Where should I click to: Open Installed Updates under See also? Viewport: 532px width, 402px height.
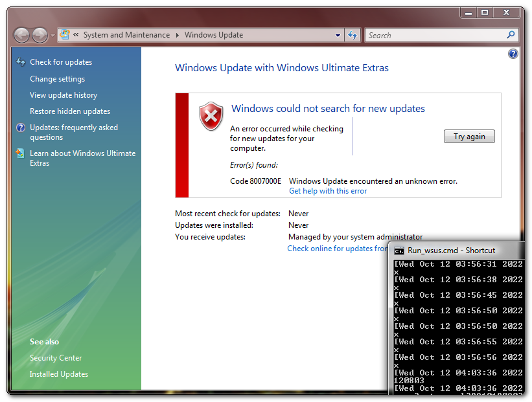(59, 374)
